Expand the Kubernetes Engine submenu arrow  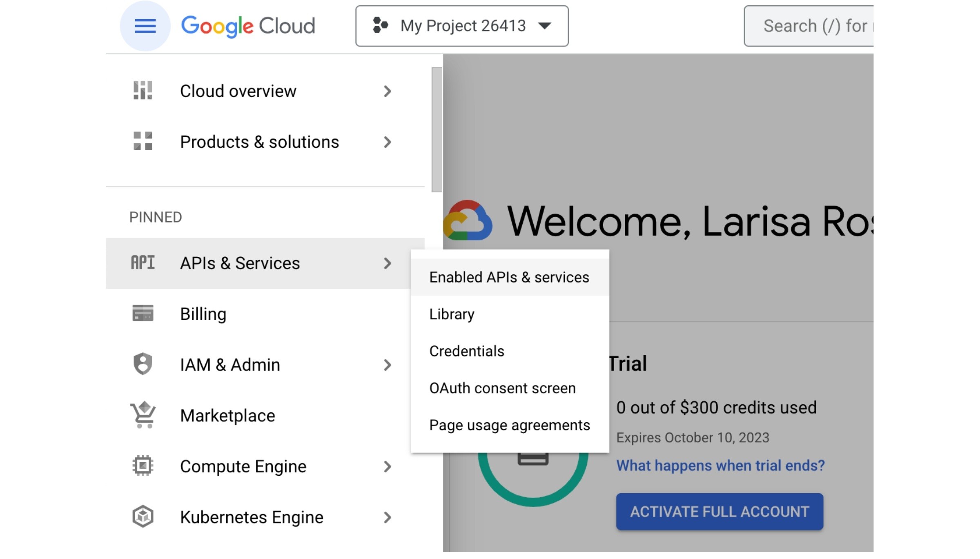(388, 518)
